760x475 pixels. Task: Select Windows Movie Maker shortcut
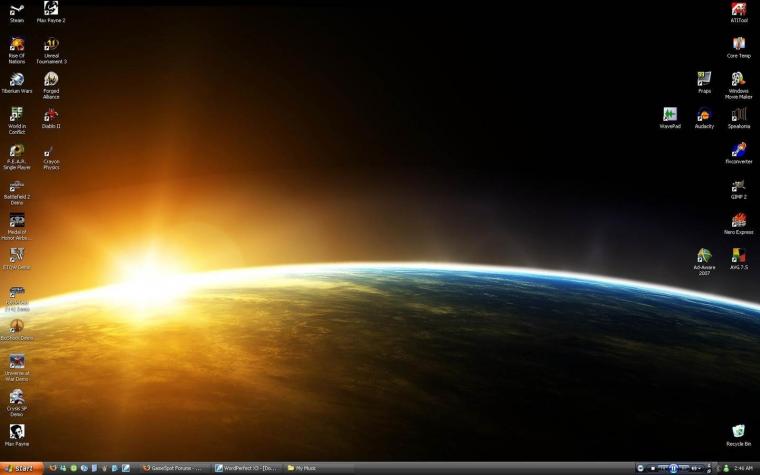tap(739, 86)
